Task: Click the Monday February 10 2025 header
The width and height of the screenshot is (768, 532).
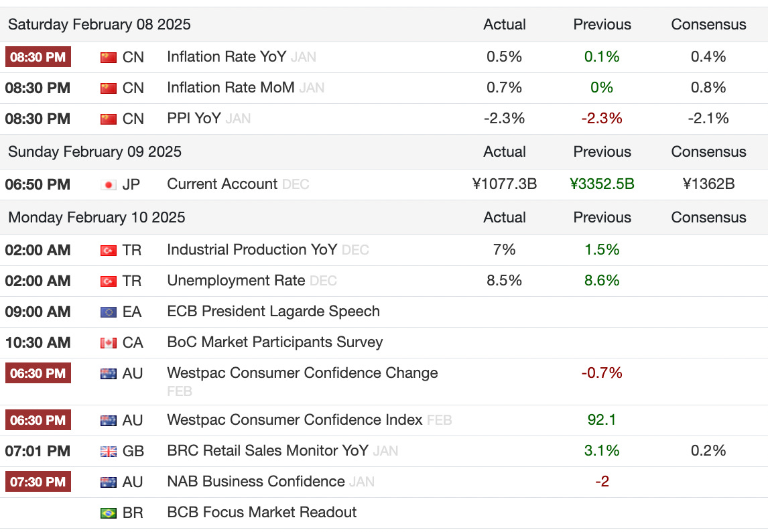Action: 97,218
